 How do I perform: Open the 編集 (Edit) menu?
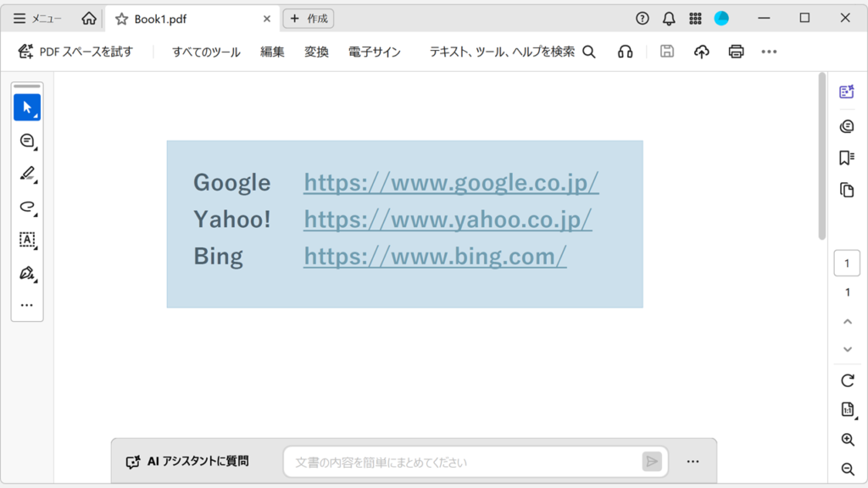(272, 52)
